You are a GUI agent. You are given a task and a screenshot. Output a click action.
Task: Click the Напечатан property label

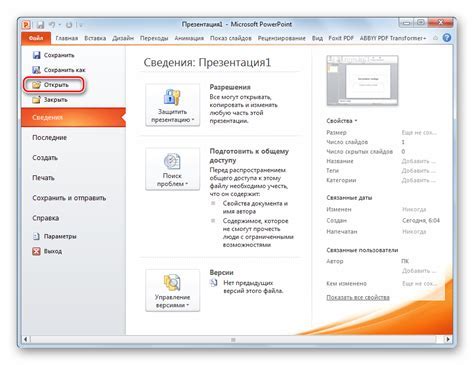pyautogui.click(x=342, y=231)
